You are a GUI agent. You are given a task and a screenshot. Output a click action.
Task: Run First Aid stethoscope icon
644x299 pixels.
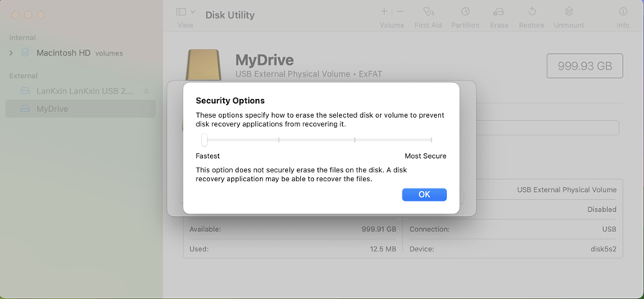point(428,11)
